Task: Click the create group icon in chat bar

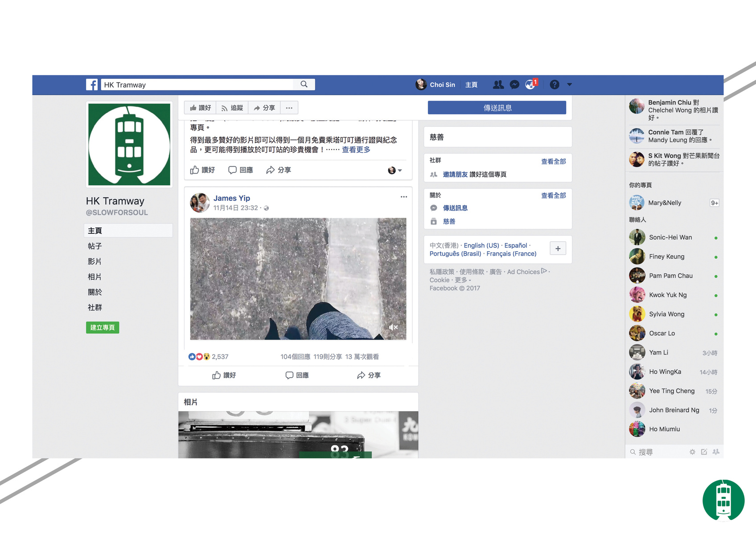Action: pyautogui.click(x=716, y=452)
